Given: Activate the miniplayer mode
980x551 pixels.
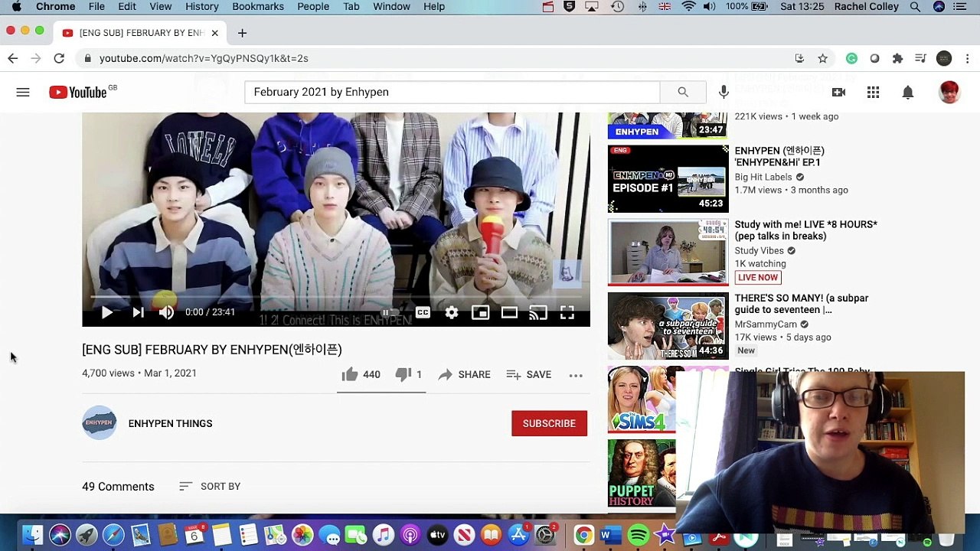Looking at the screenshot, I should tap(480, 312).
